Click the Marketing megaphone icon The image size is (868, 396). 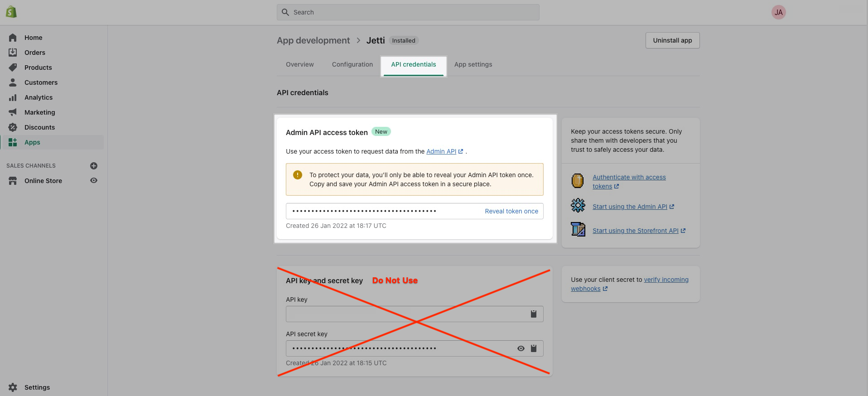(x=13, y=112)
